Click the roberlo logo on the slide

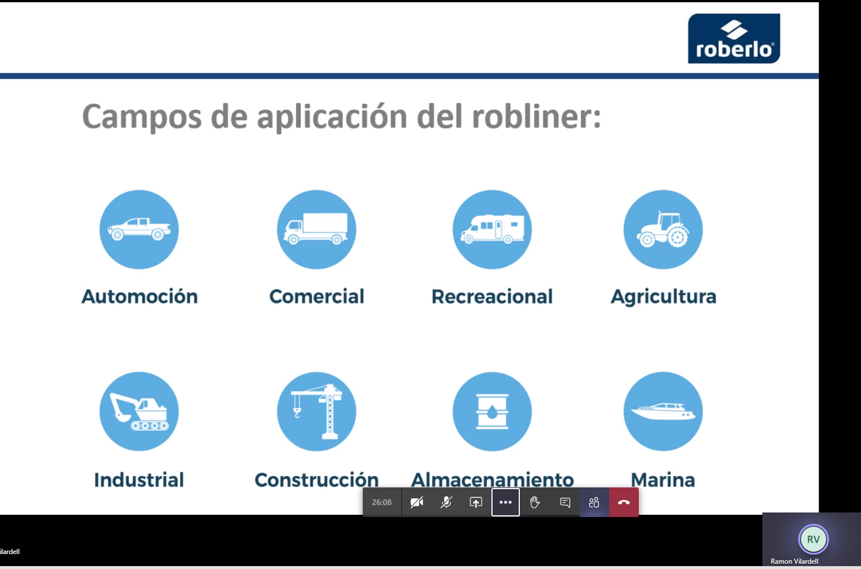(734, 38)
